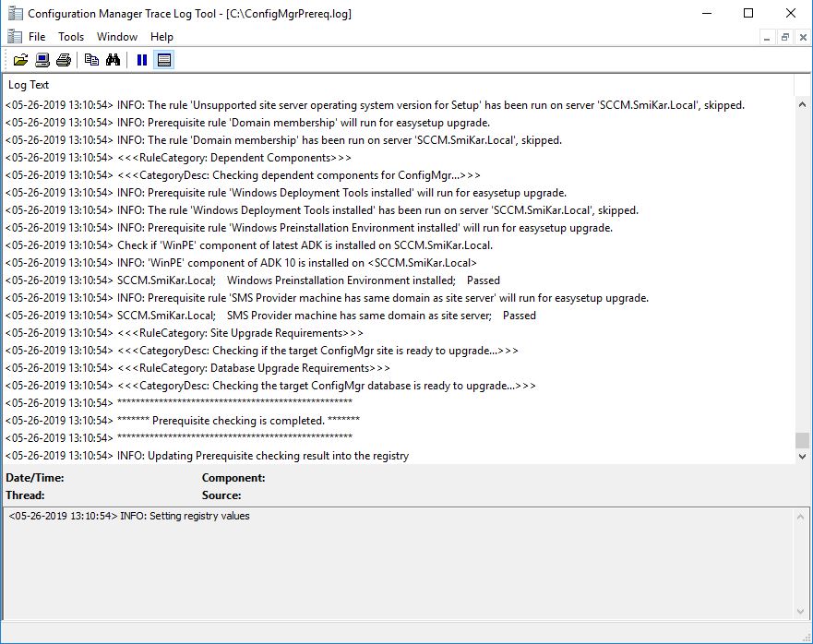The height and width of the screenshot is (644, 813).
Task: Select "Prerequisite rule 'Windows Preinstallation Environment installed'" line
Action: 398,228
